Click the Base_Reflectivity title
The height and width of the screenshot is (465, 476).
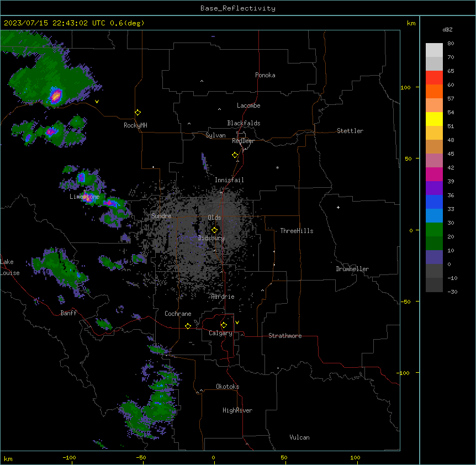[x=238, y=8]
